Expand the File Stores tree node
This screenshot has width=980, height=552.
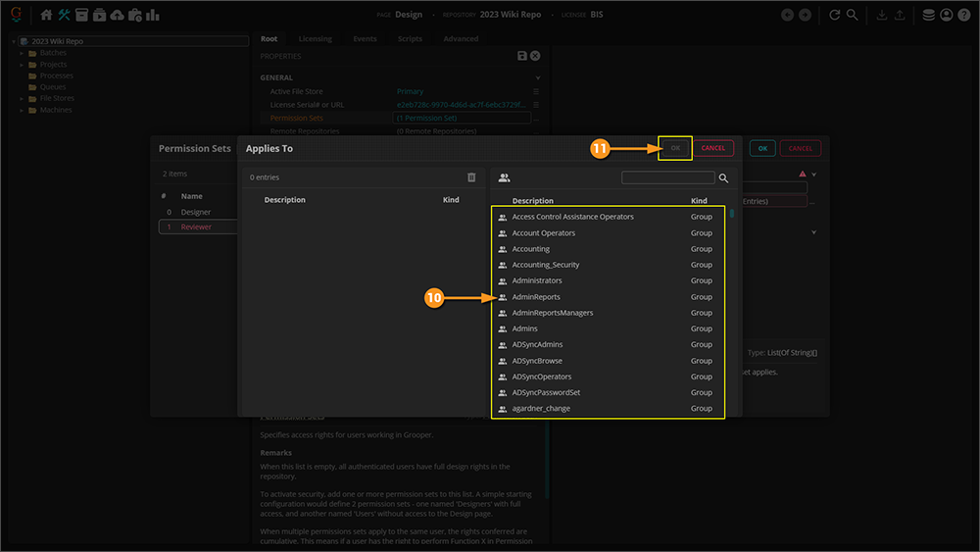tap(22, 99)
